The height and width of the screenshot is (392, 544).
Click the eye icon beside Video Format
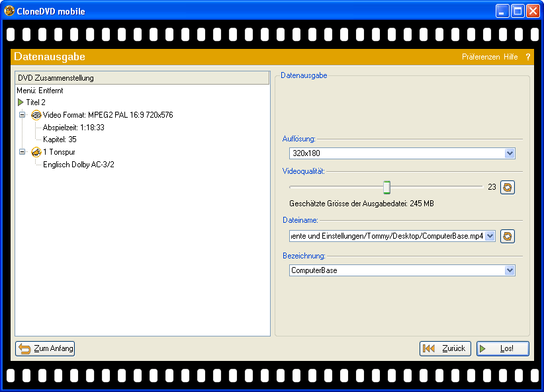(36, 115)
